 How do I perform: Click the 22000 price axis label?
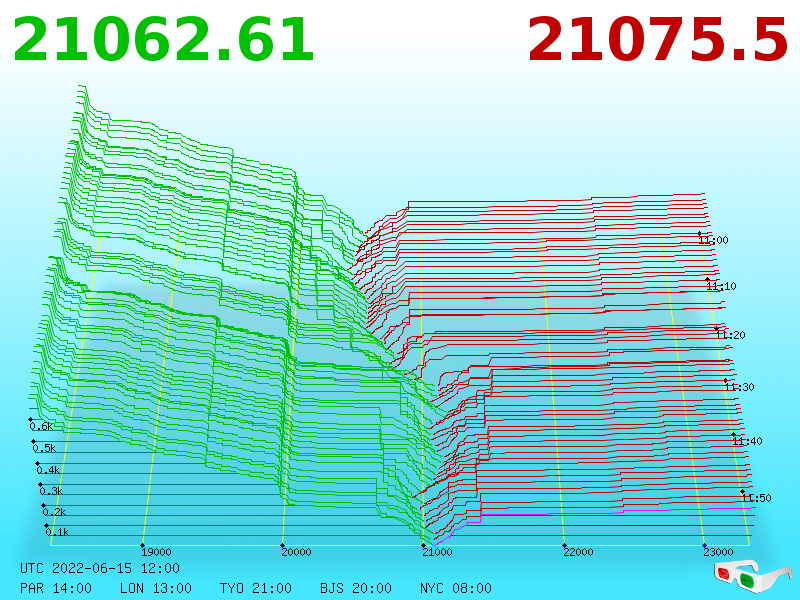pos(578,552)
